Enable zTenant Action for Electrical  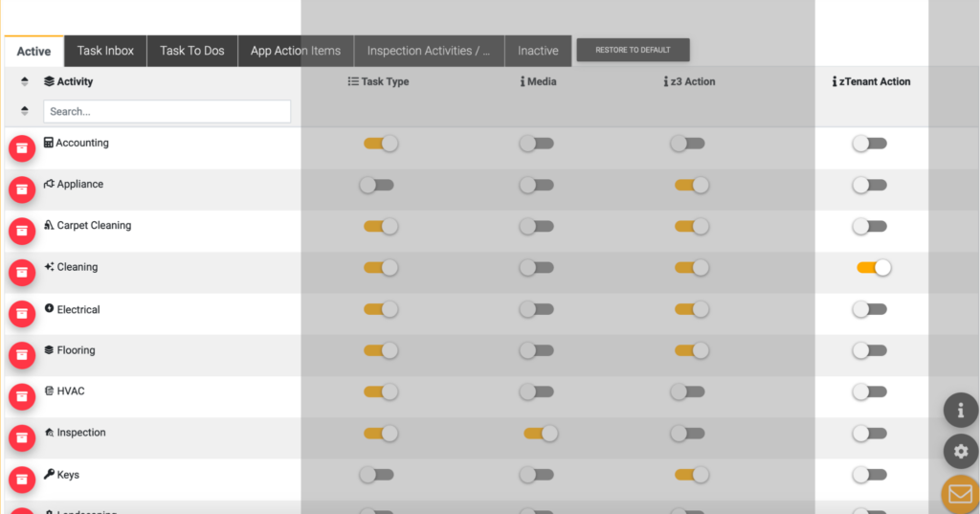[x=869, y=309]
